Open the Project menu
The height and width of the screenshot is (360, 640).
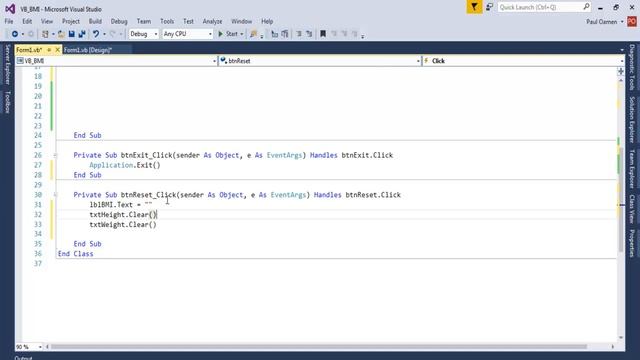click(71, 21)
